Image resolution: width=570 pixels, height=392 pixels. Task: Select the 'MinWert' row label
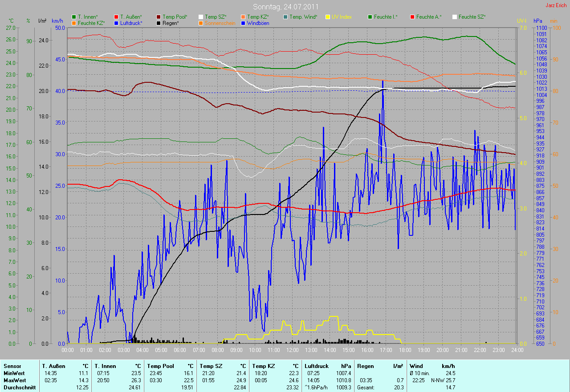[x=14, y=373]
